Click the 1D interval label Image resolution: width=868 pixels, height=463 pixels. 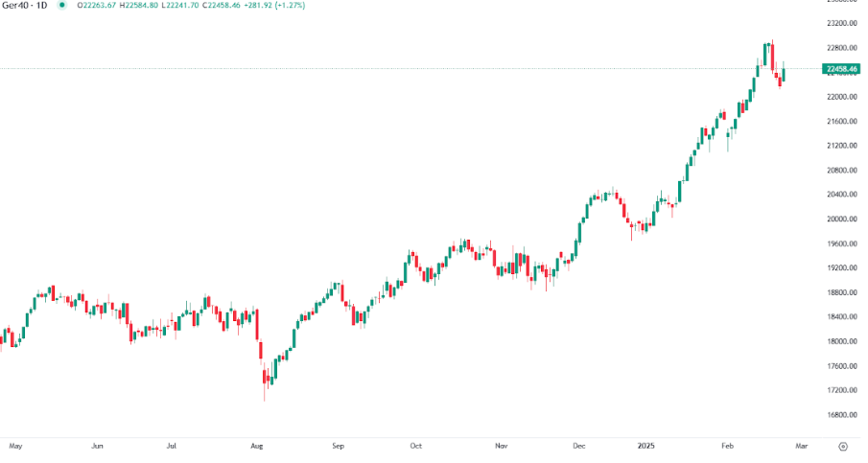tap(44, 5)
